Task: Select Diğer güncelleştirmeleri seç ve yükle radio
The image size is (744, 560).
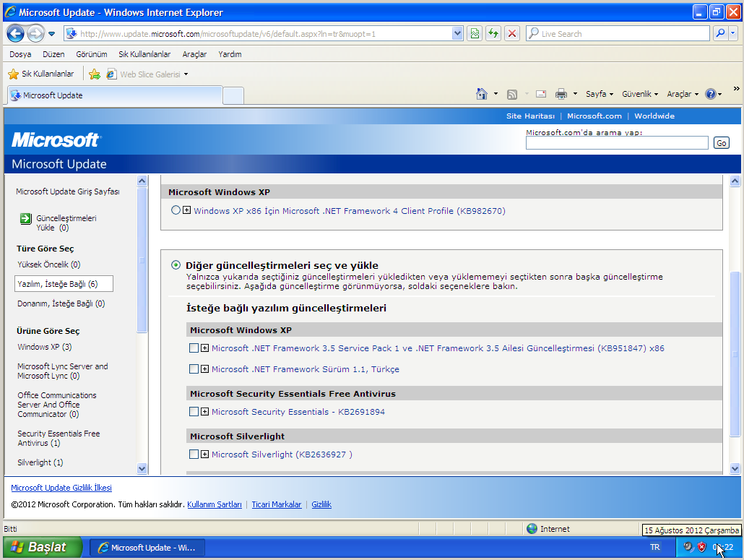Action: coord(176,264)
